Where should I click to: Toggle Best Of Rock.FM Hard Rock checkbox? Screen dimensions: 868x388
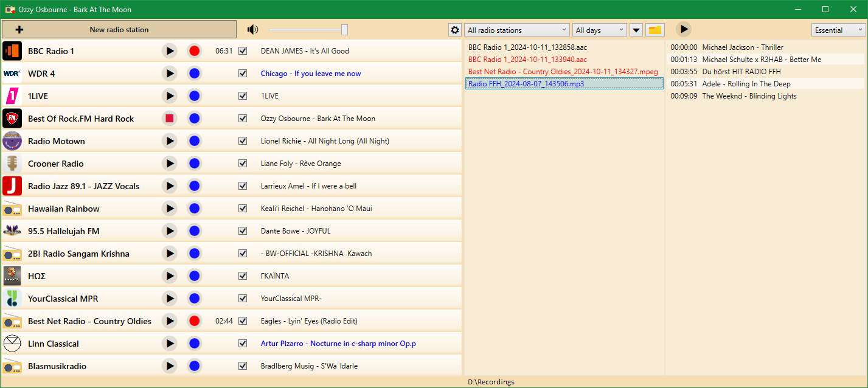coord(243,119)
